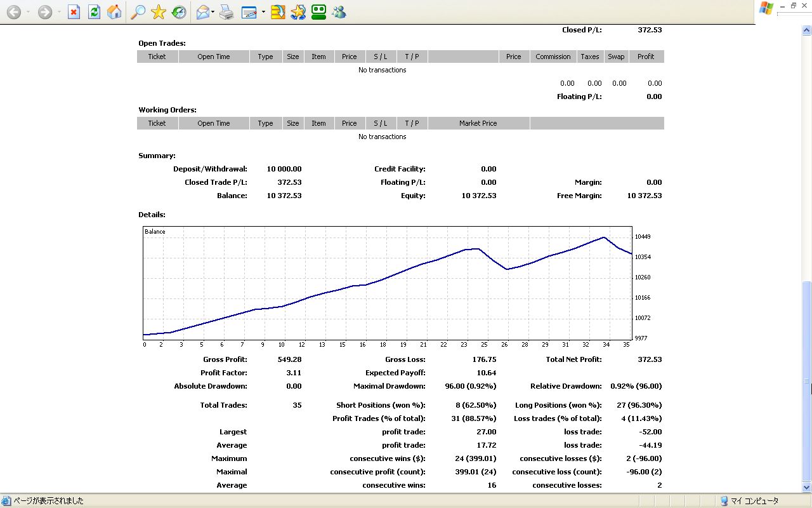Image resolution: width=812 pixels, height=508 pixels.
Task: Click the Market Price header in Working Orders
Action: 478,123
